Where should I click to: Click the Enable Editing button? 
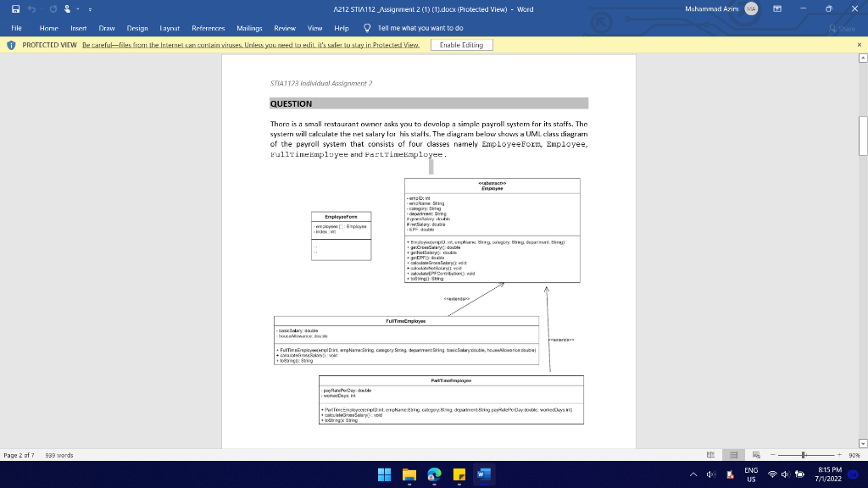pos(461,45)
